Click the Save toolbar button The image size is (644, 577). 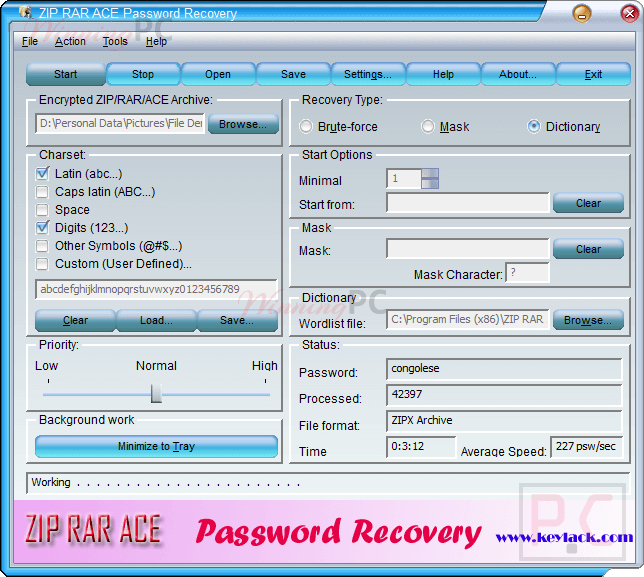[x=293, y=74]
